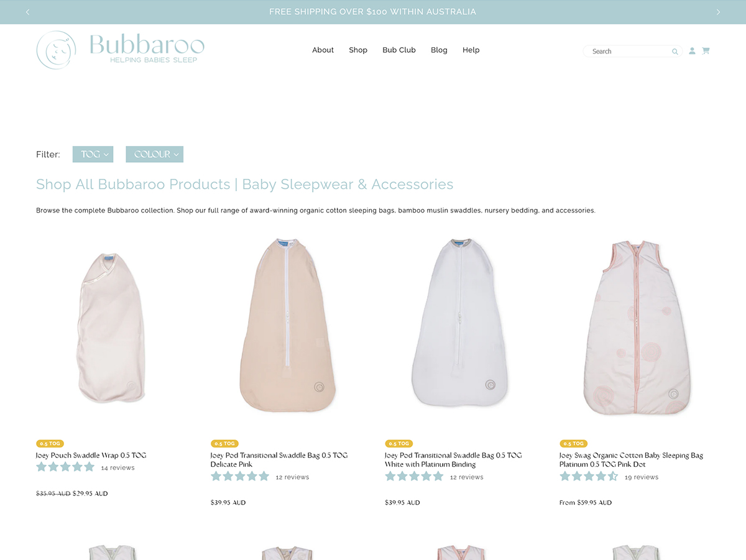Click star rating of Pink Dot sleeping bag

589,477
